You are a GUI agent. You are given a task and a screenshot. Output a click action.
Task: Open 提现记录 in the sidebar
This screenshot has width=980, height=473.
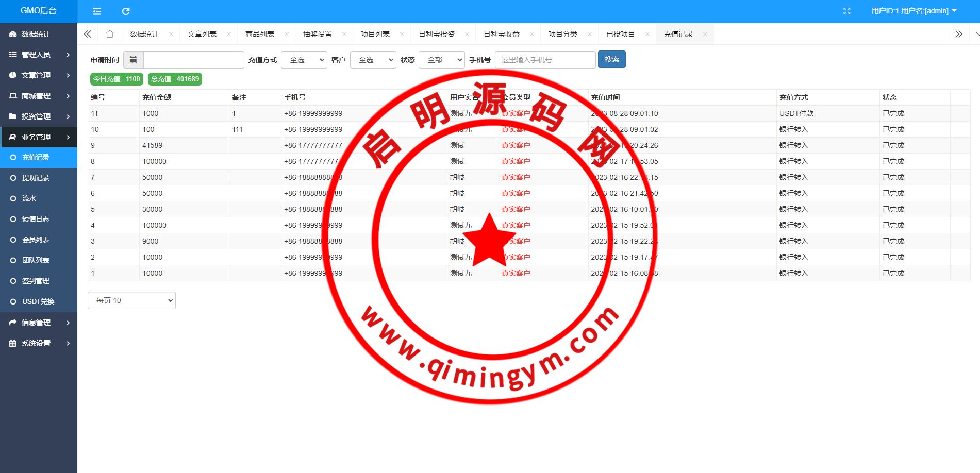coord(36,178)
